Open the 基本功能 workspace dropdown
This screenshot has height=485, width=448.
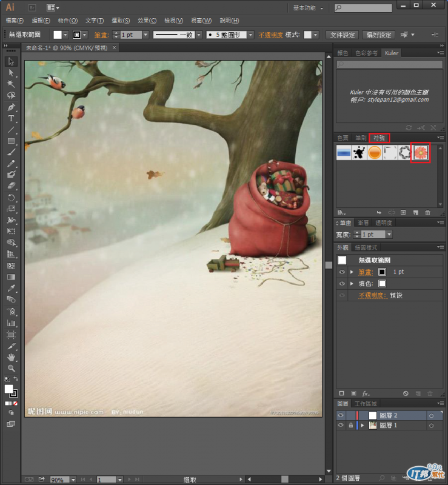point(308,8)
